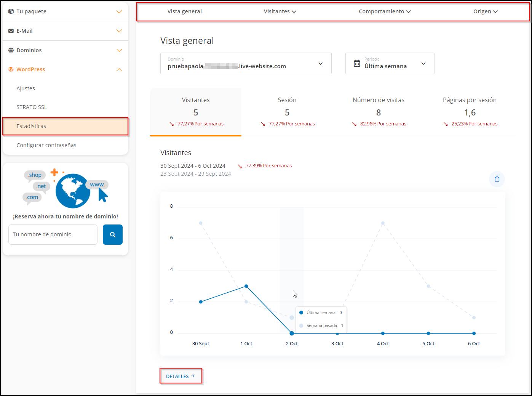Screen dimensions: 532x396
Task: Click the domain promo globe illustration
Action: pyautogui.click(x=73, y=191)
